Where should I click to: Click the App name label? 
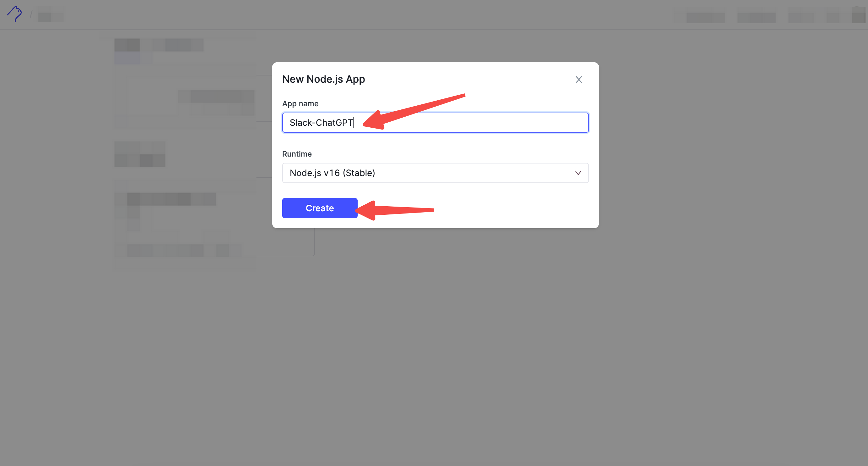[300, 104]
